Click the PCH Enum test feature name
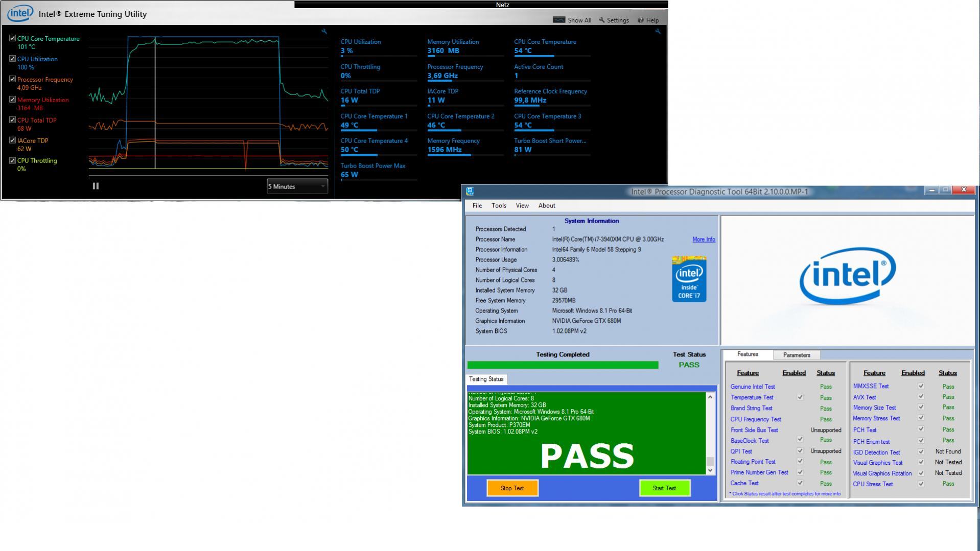The image size is (980, 551). (x=871, y=442)
